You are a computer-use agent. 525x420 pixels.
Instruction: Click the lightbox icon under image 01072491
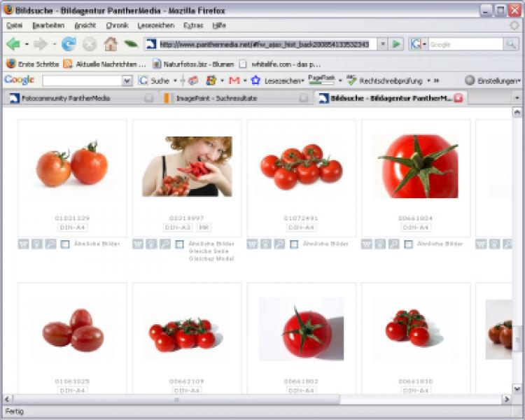(x=266, y=244)
